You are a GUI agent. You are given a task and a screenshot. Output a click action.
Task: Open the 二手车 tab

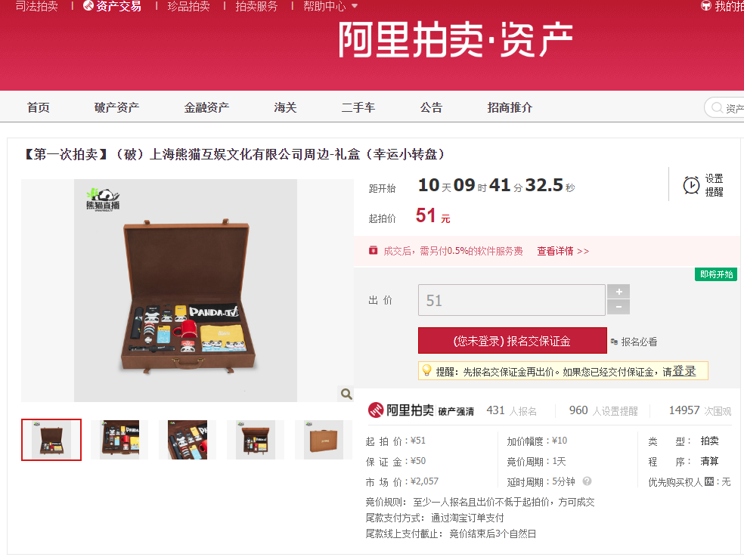pyautogui.click(x=358, y=107)
